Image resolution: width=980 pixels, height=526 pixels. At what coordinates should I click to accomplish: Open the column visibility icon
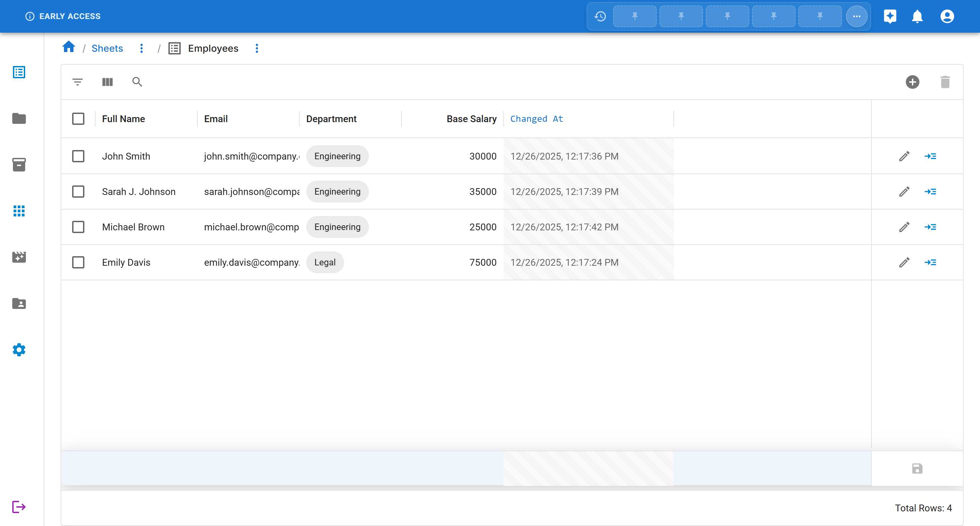click(107, 82)
